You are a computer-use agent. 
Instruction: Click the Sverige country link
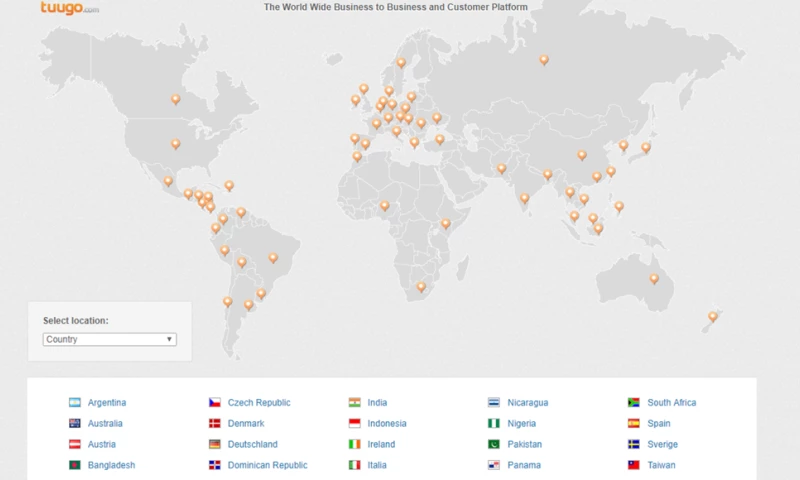662,444
